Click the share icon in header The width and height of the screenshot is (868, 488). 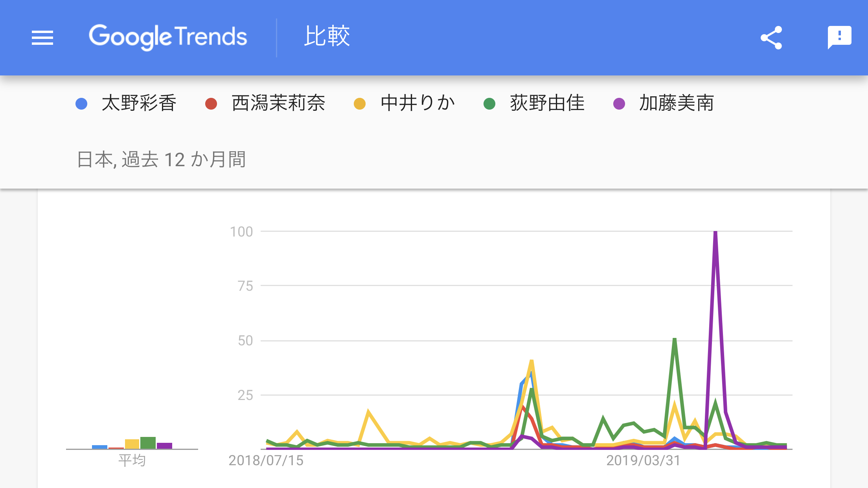pyautogui.click(x=771, y=38)
